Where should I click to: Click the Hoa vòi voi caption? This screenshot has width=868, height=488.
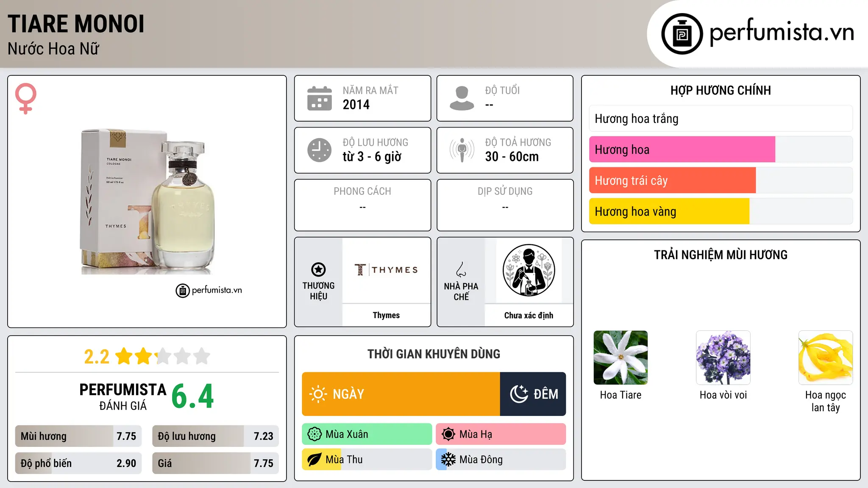pyautogui.click(x=723, y=395)
